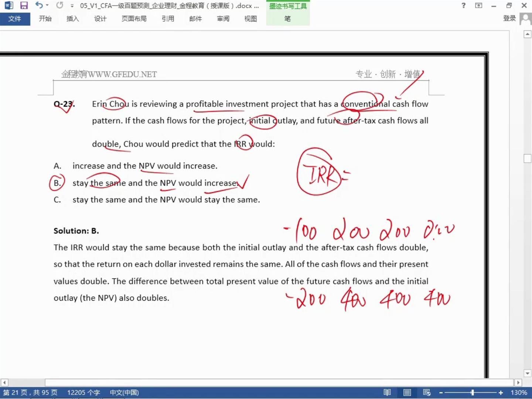Click the Undo arrow icon
This screenshot has width=532, height=399.
pos(39,5)
